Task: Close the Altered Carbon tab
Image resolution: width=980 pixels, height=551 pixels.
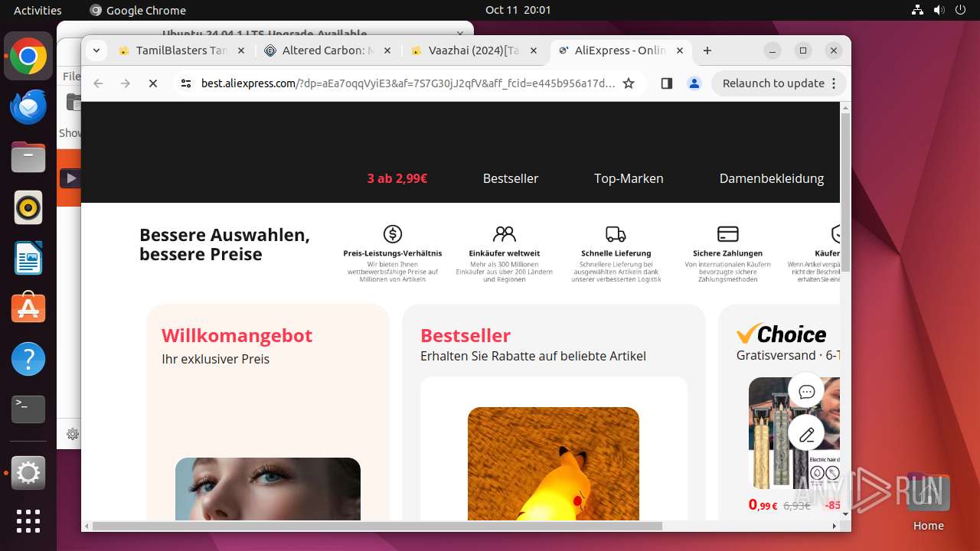Action: tap(387, 51)
